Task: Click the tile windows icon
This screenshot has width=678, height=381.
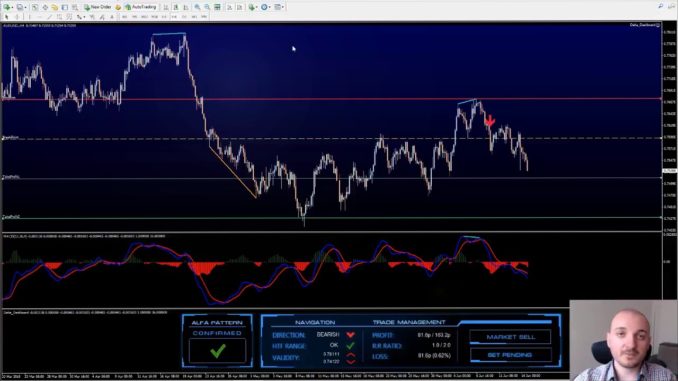Action: [x=217, y=7]
